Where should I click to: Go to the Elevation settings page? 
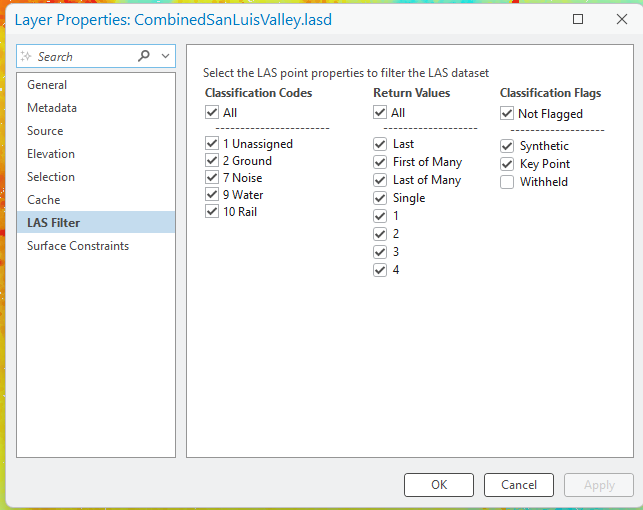click(x=51, y=154)
